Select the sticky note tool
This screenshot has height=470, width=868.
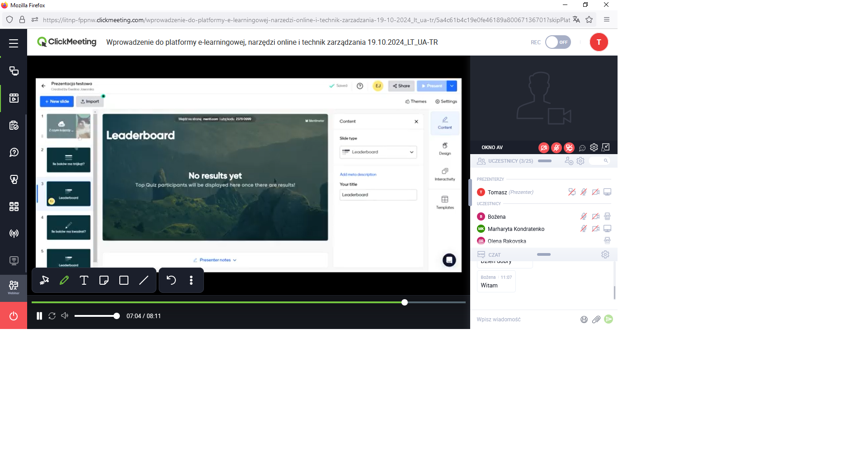pyautogui.click(x=104, y=280)
